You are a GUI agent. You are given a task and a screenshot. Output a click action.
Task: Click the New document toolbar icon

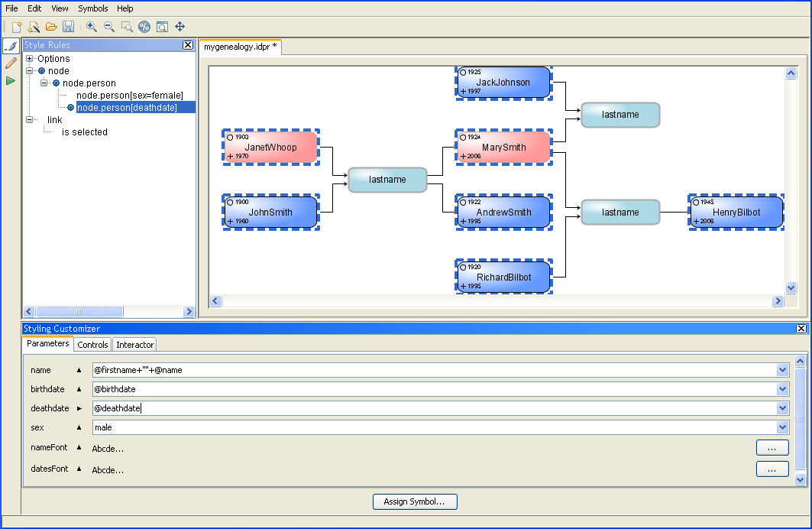(16, 27)
